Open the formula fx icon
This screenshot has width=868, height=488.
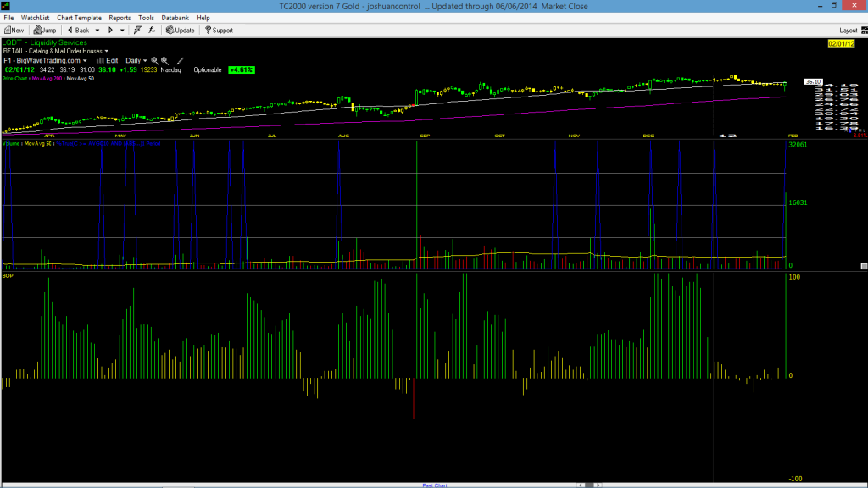[152, 30]
